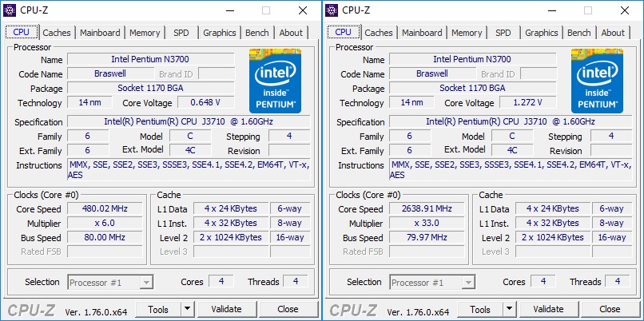Close the left CPU-Z window via title bar X
Image resolution: width=644 pixels, height=321 pixels.
click(x=303, y=10)
